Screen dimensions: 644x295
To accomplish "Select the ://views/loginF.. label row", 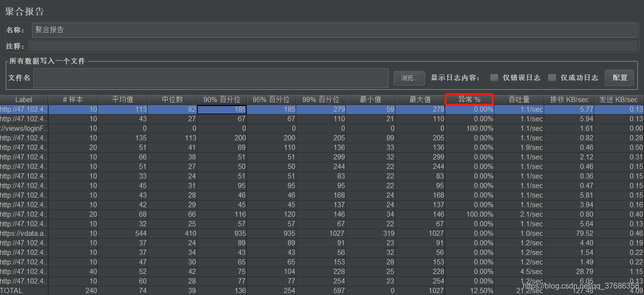I will [x=24, y=128].
